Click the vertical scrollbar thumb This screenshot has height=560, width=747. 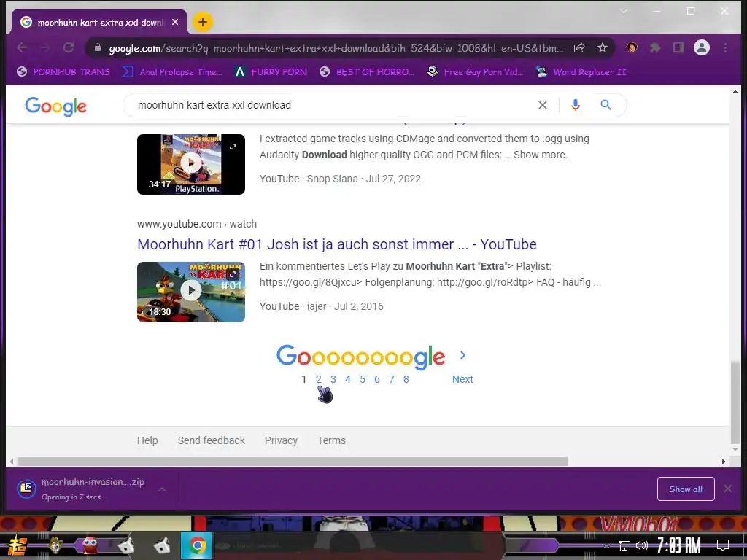coord(735,402)
